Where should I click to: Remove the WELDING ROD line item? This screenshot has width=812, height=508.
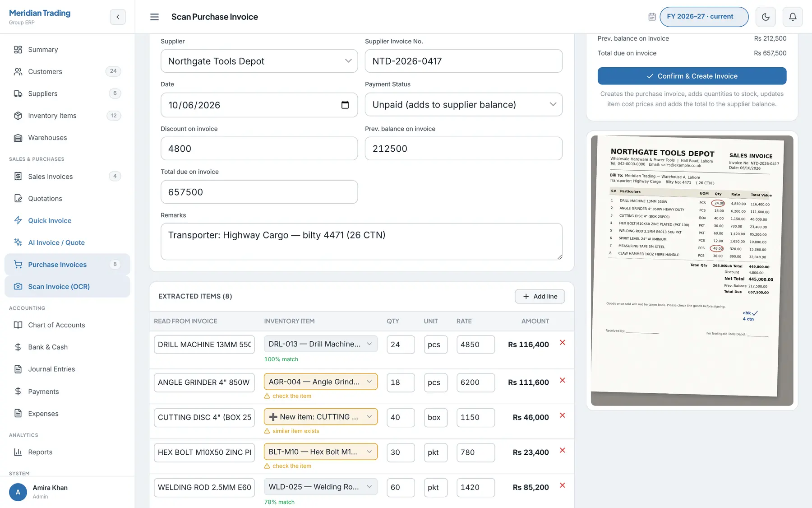(563, 485)
